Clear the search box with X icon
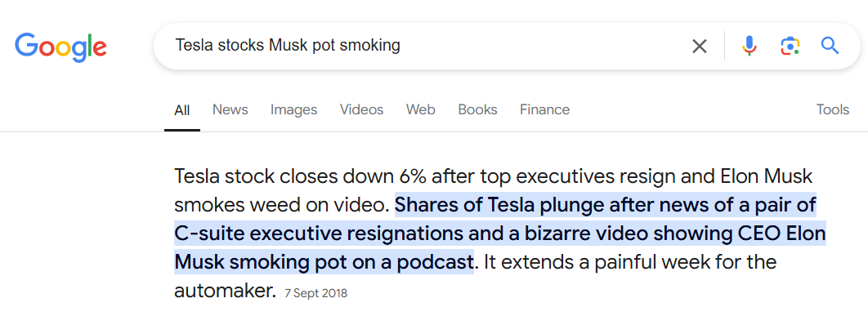The height and width of the screenshot is (316, 868). [x=699, y=46]
